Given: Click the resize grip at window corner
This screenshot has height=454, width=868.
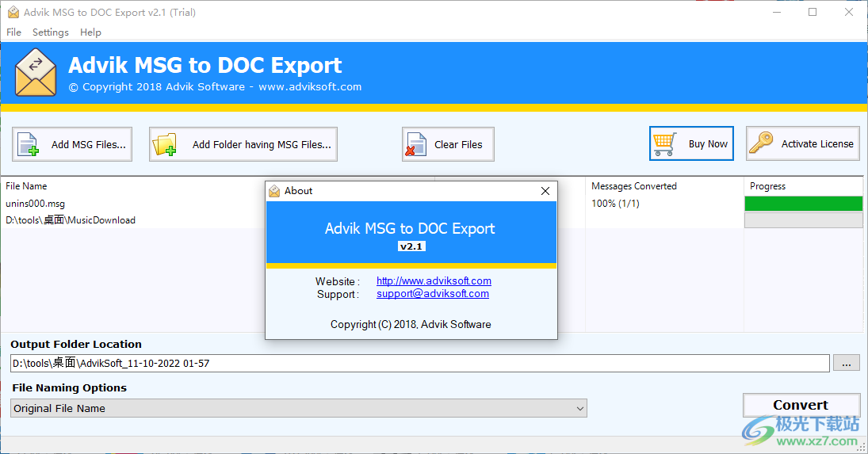Looking at the screenshot, I should coord(862,448).
